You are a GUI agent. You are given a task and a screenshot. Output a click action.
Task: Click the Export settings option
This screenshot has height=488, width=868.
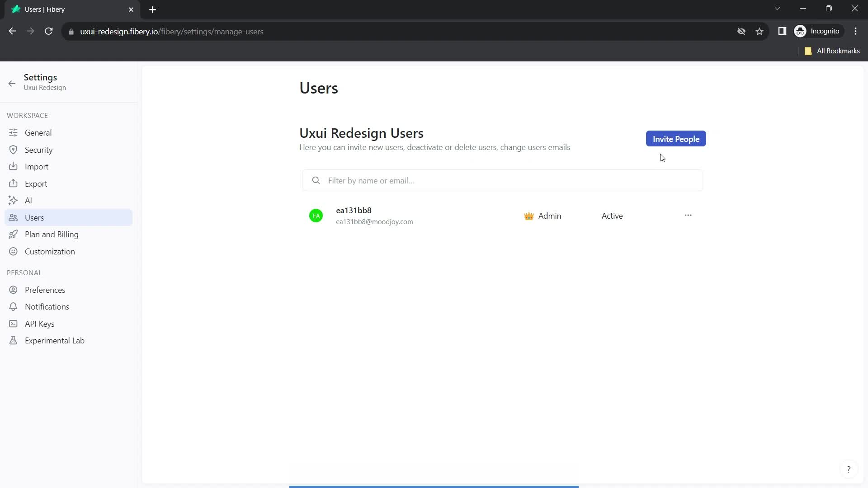tap(36, 183)
